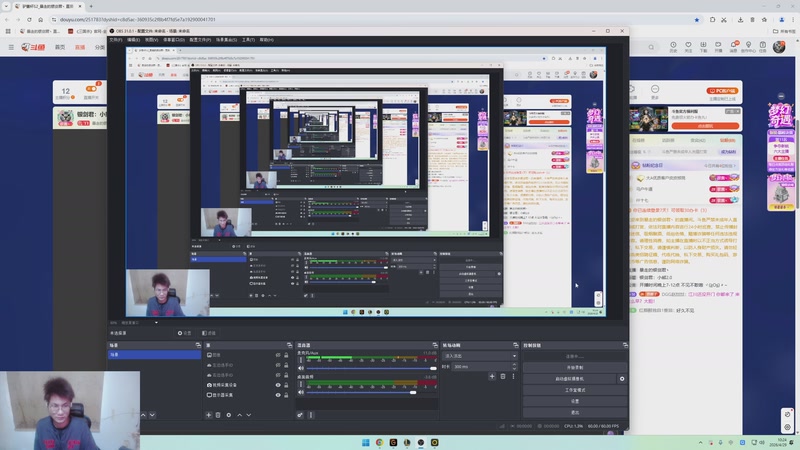800x450 pixels.
Task: Delete selected source with Sources trash icon
Action: click(x=218, y=415)
